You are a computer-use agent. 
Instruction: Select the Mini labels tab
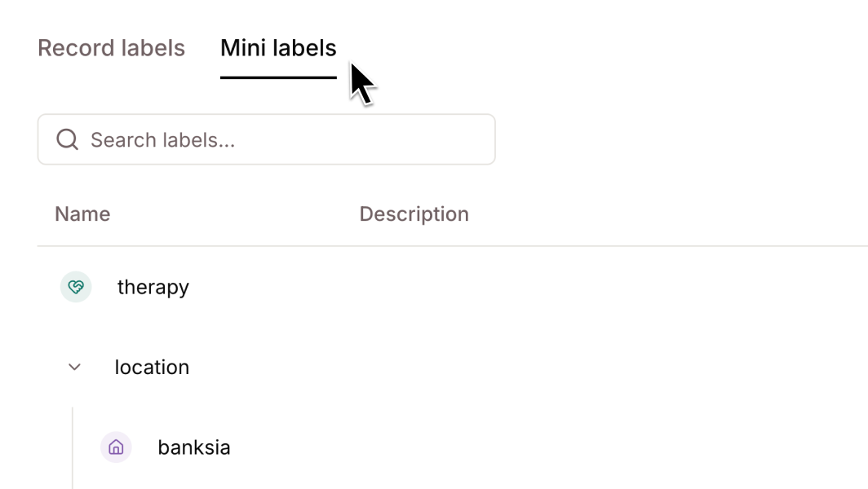click(x=278, y=48)
